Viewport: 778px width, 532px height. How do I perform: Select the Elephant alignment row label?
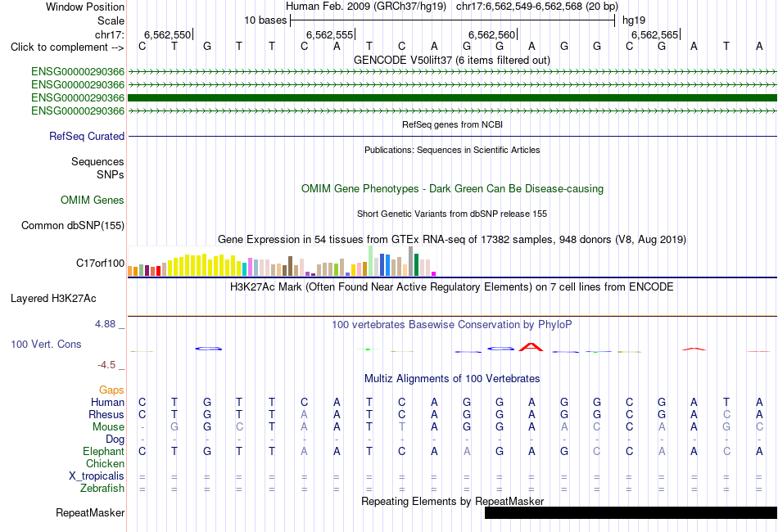pos(103,451)
